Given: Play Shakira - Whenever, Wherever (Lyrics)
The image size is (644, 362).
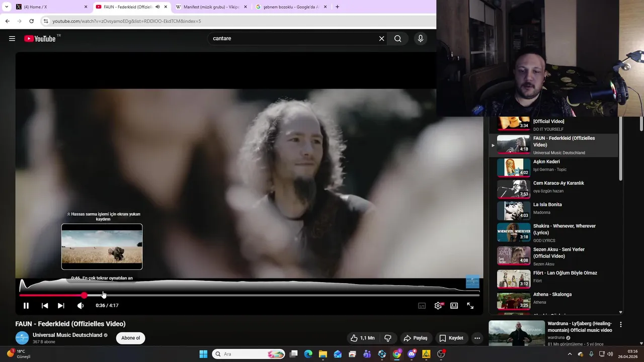Looking at the screenshot, I should click(553, 233).
